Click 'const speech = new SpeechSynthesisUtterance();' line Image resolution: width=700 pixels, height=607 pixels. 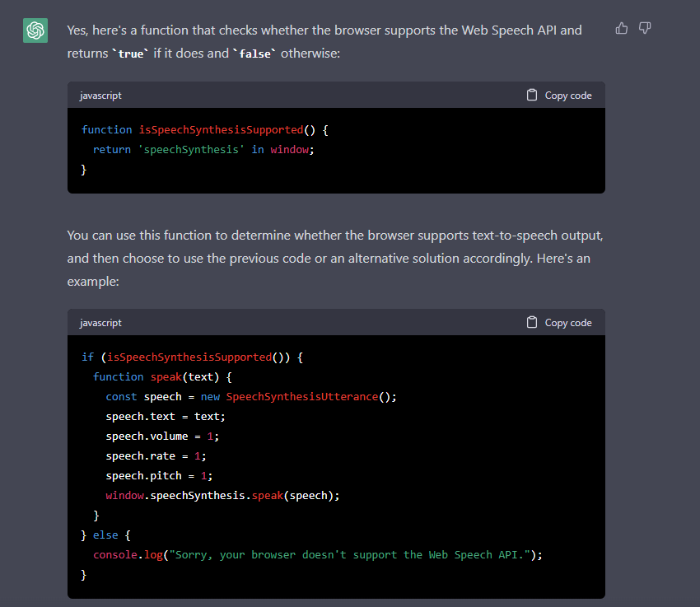(x=251, y=396)
